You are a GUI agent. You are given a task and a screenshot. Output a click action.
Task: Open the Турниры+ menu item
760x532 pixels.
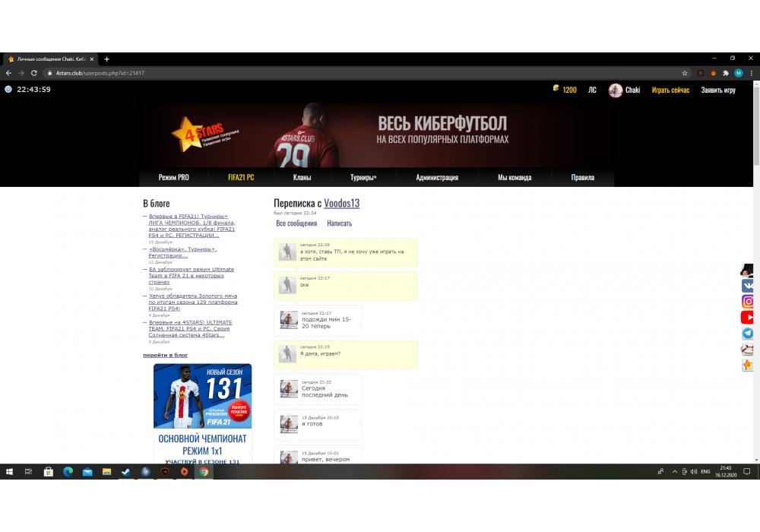[363, 177]
